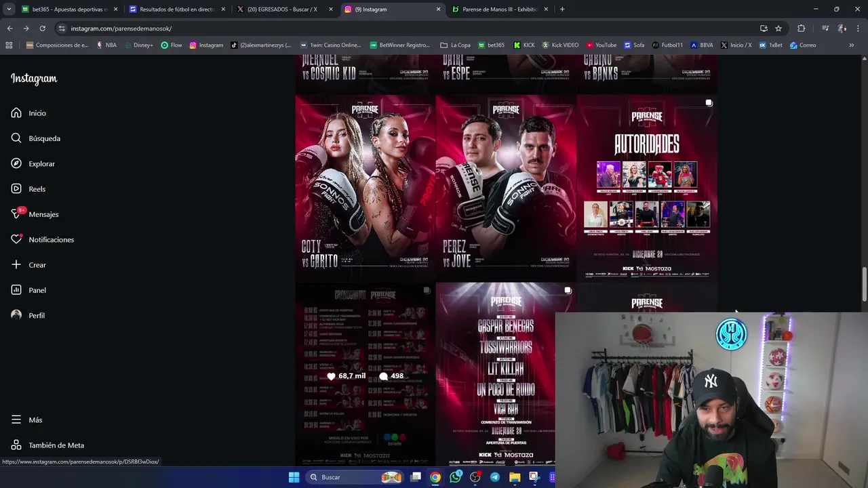Screen dimensions: 868x488
Task: Open También de Meta menu
Action: tap(47, 445)
